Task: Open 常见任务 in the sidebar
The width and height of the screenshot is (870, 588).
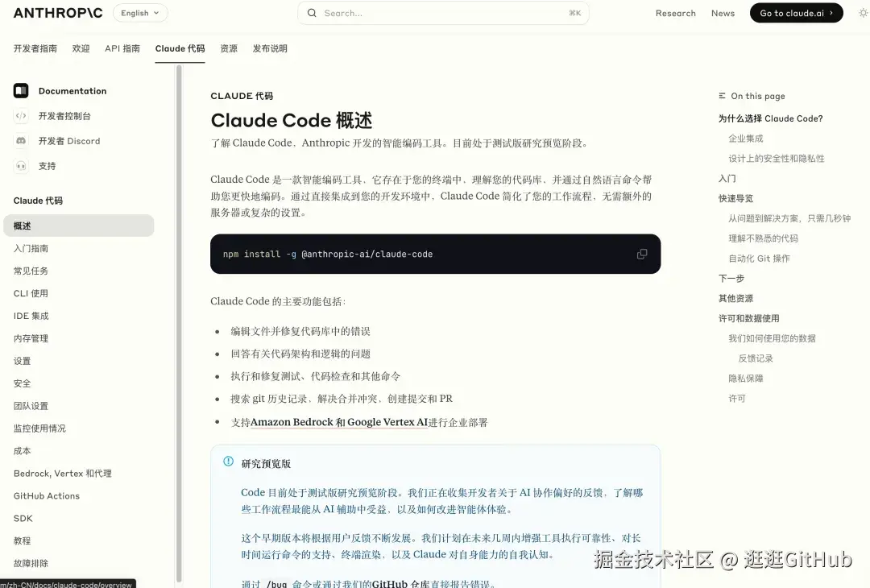Action: [x=31, y=271]
